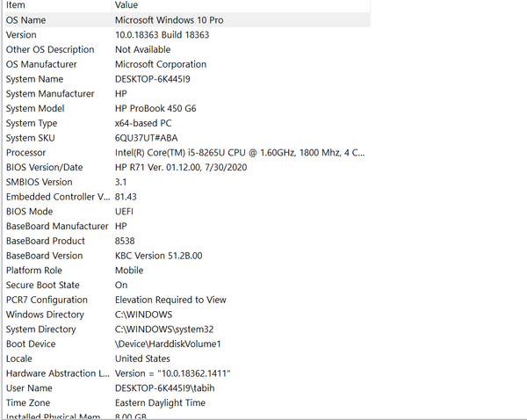Viewport: 527px width, 420px height.
Task: Select the PCR7 Configuration row
Action: [x=187, y=300]
